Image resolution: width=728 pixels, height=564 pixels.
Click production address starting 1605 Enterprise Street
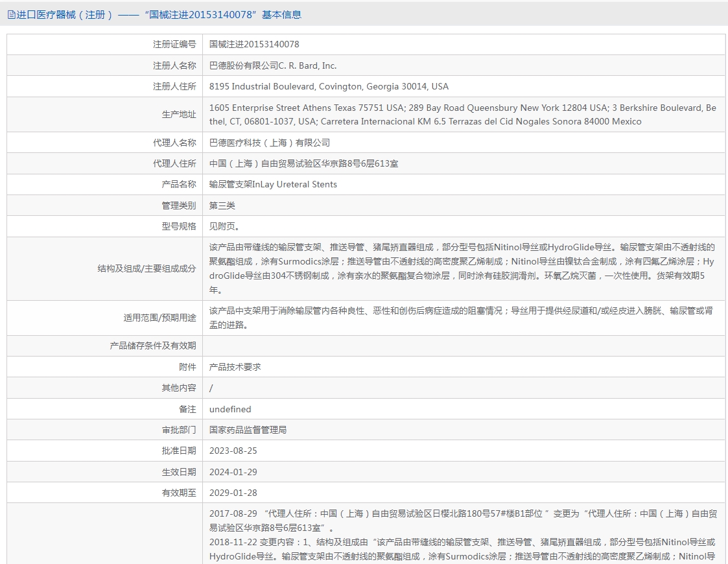[462, 115]
